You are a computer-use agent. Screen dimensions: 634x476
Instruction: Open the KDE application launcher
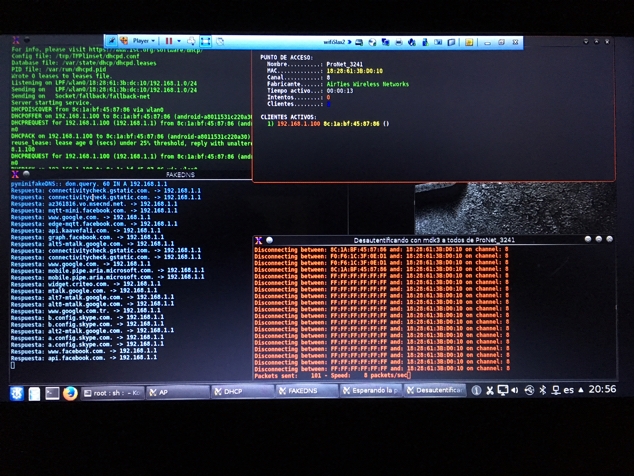(17, 393)
